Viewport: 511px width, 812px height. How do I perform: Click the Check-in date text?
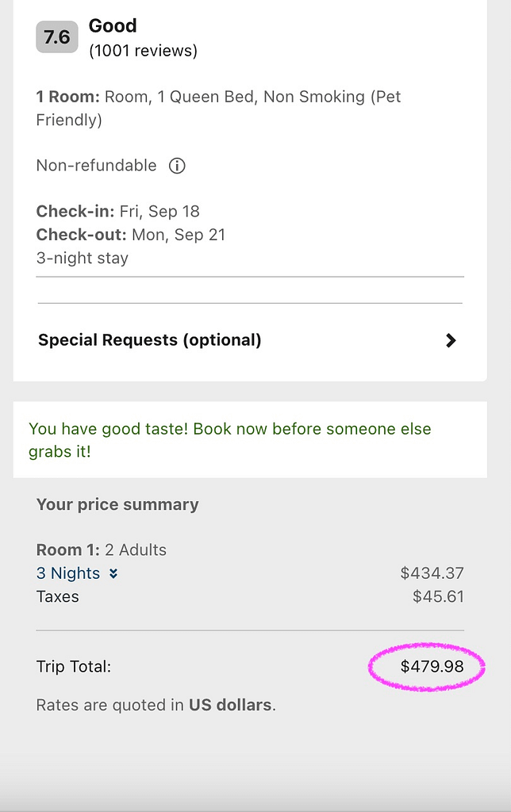click(x=117, y=212)
